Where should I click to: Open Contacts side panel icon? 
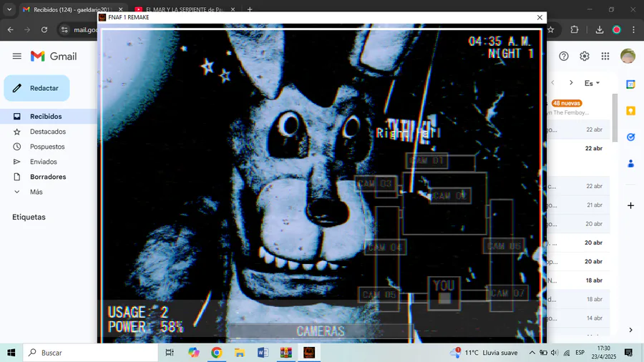point(630,163)
